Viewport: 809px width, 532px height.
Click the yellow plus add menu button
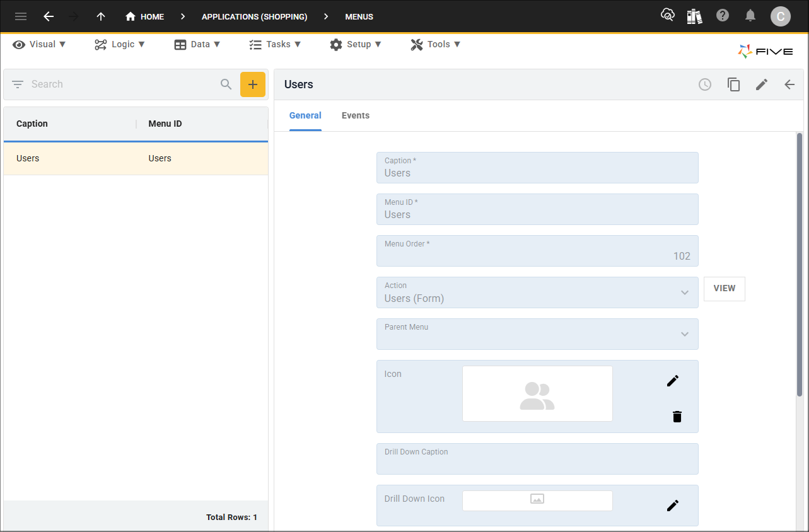253,84
